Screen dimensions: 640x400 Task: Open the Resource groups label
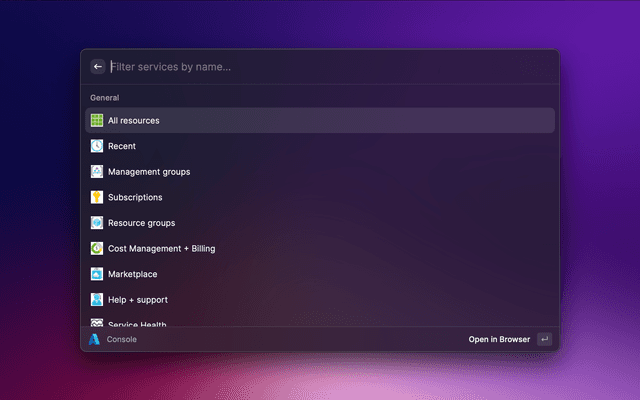(x=141, y=223)
